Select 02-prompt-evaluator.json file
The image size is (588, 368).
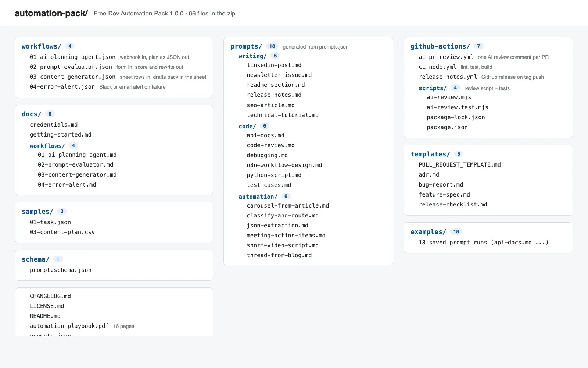click(x=71, y=67)
